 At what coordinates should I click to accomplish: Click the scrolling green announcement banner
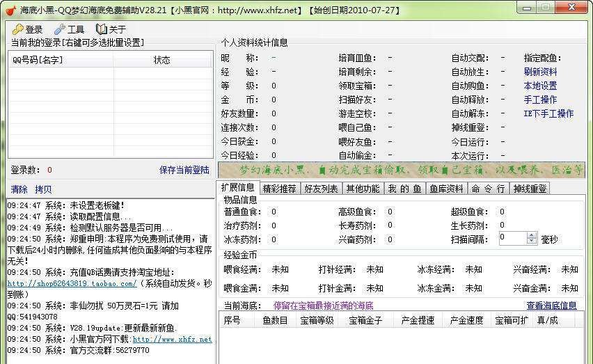pyautogui.click(x=402, y=170)
